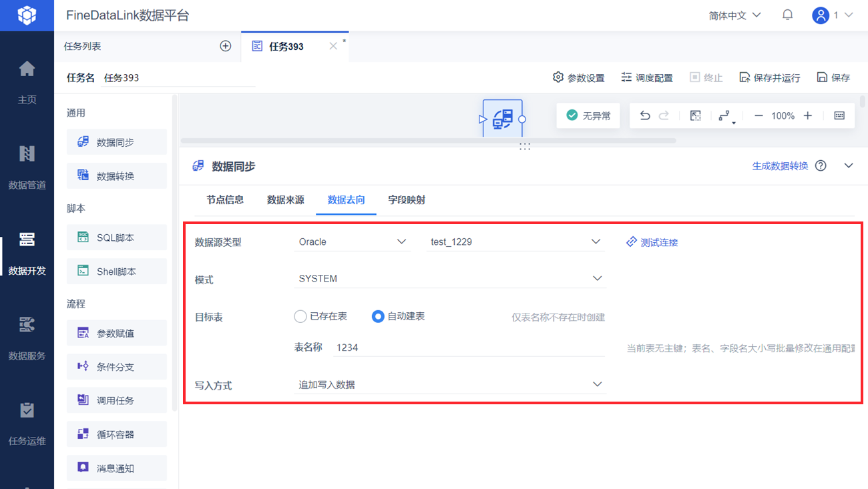This screenshot has height=489, width=868.
Task: Select the 自动建表 radio option
Action: click(x=398, y=316)
